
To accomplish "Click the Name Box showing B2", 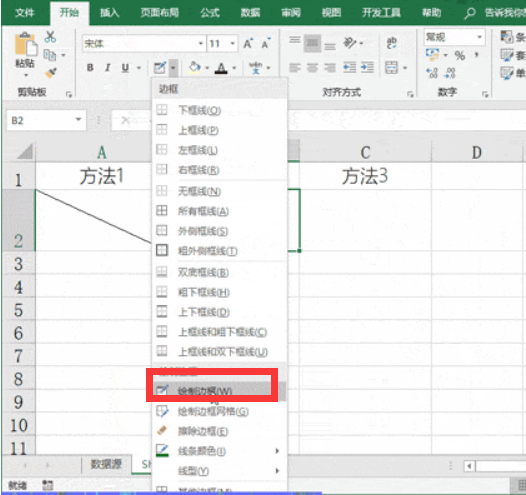I will pyautogui.click(x=46, y=120).
